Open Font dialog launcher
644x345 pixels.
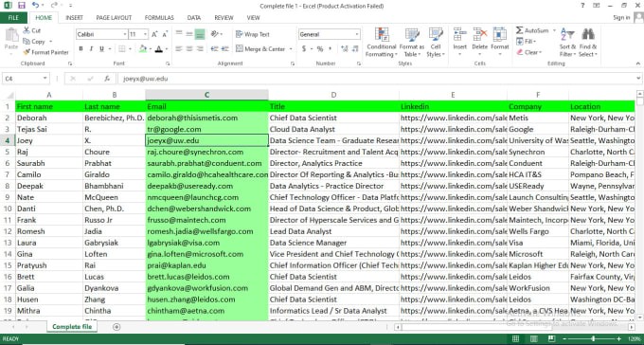(x=168, y=64)
